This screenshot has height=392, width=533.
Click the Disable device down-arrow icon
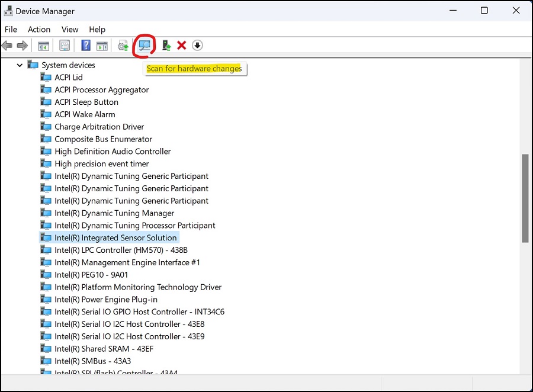197,46
